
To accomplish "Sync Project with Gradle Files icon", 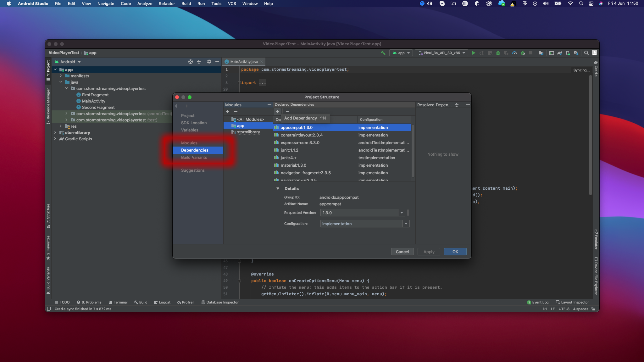I will 560,53.
